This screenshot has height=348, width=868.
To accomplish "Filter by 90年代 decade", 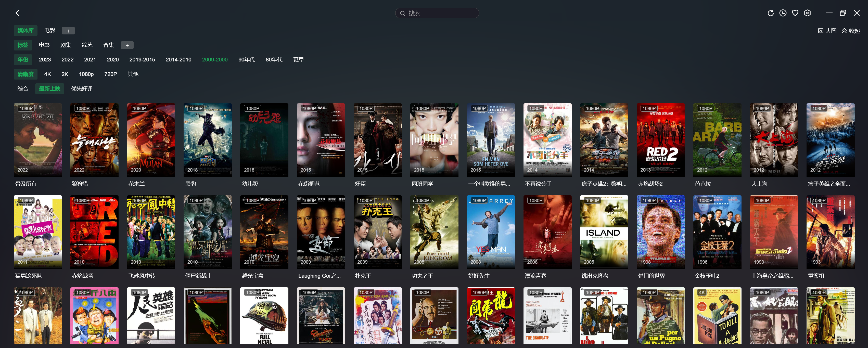I will tap(247, 60).
